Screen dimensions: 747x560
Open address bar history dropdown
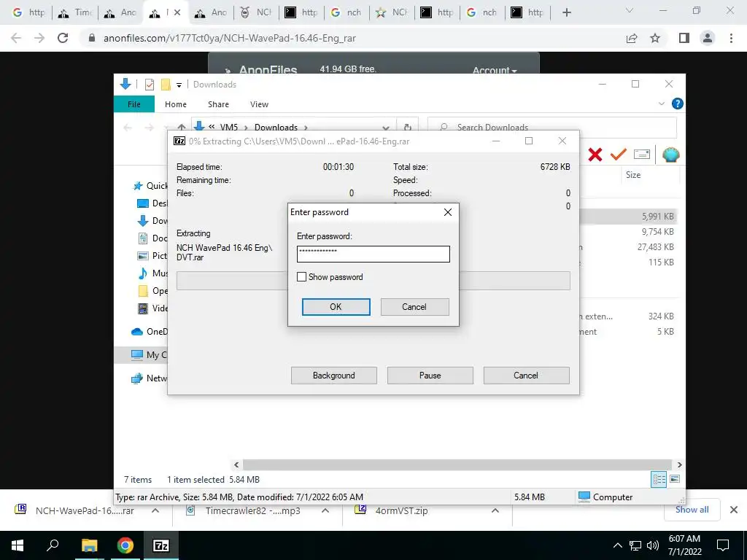coord(386,128)
